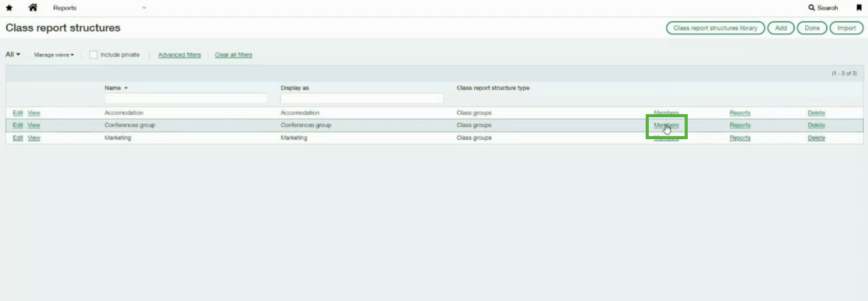Open Members for Conferences group
The width and height of the screenshot is (868, 301).
pos(666,125)
